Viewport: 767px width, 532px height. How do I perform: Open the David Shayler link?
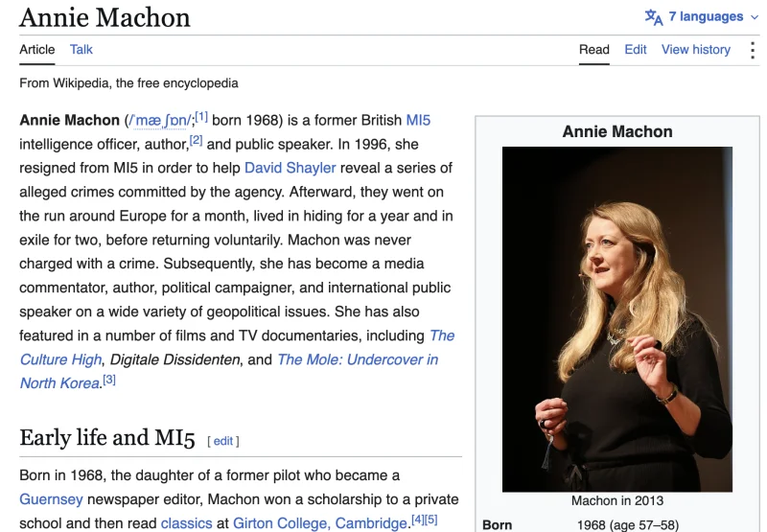coord(291,168)
